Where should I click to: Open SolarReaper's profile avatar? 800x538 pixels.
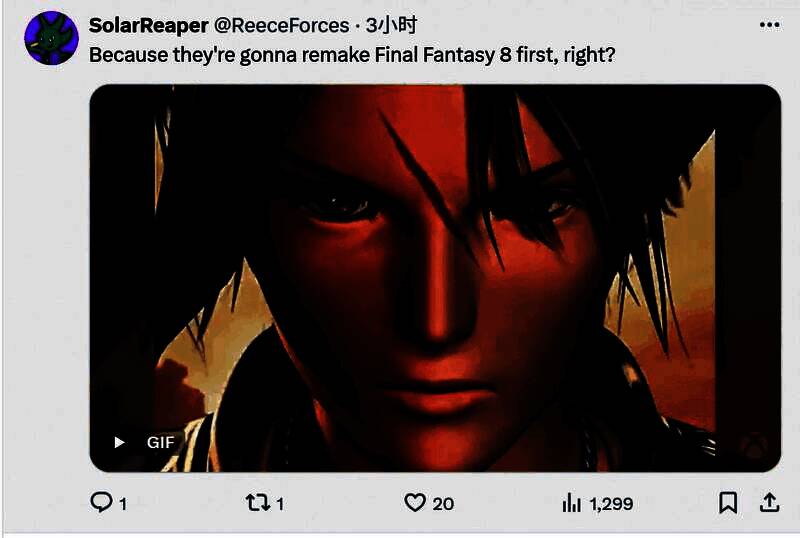(52, 38)
